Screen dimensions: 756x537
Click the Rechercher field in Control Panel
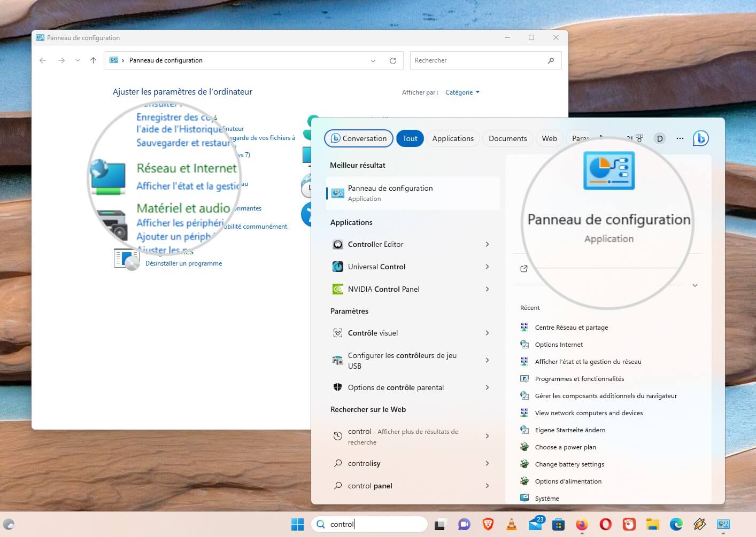[485, 60]
